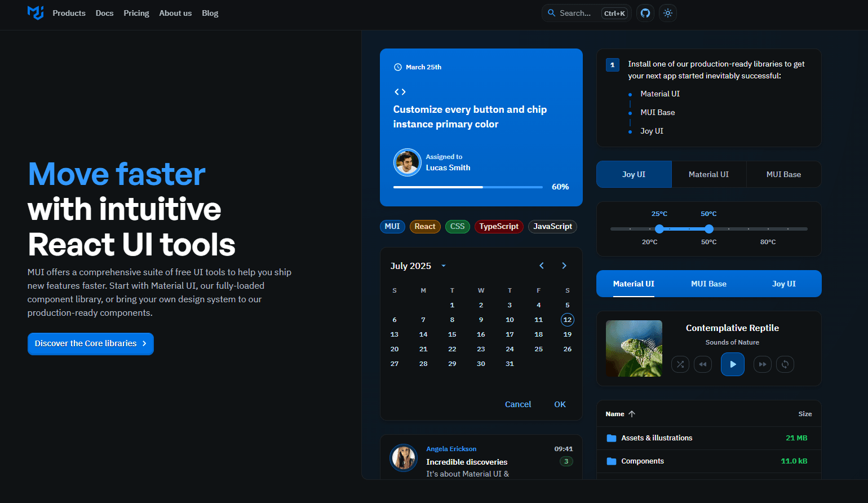Click the light mode sun icon

coord(667,12)
